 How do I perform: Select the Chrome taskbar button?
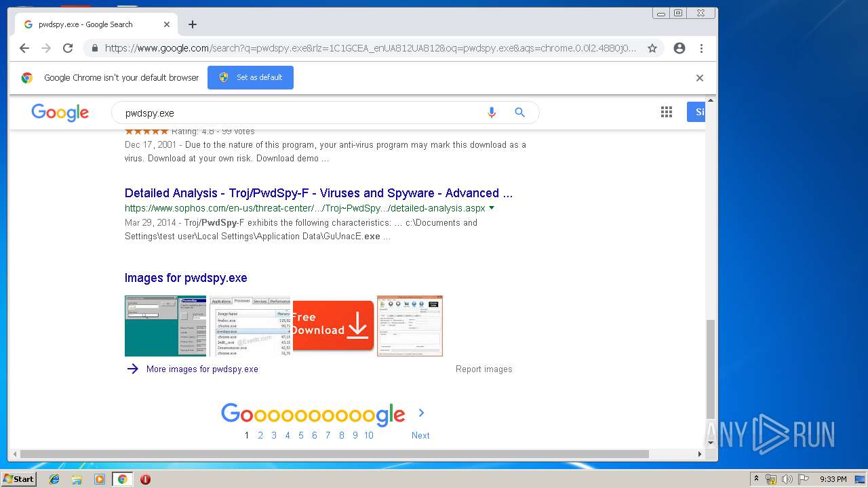pos(122,479)
